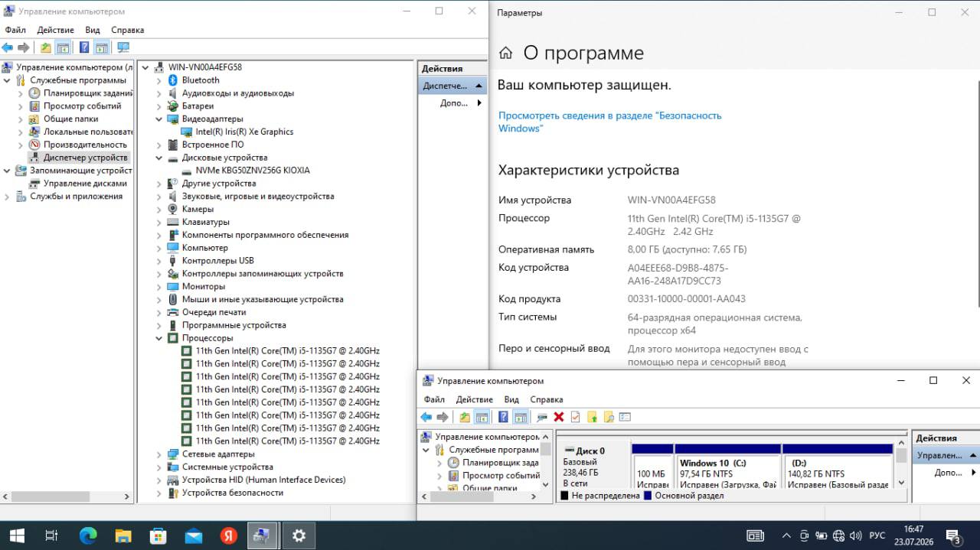
Task: Click the green Up-one-level folder icon, top window
Action: 46,47
